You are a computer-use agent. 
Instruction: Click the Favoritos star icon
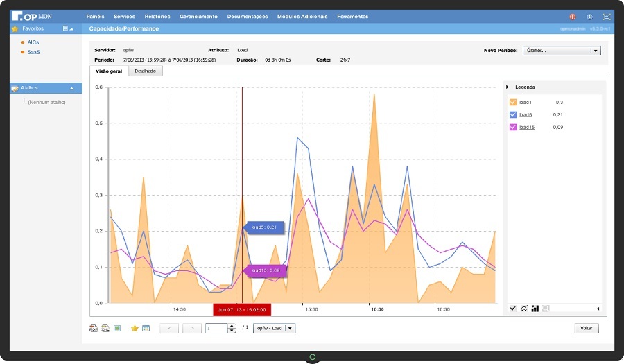coord(15,28)
